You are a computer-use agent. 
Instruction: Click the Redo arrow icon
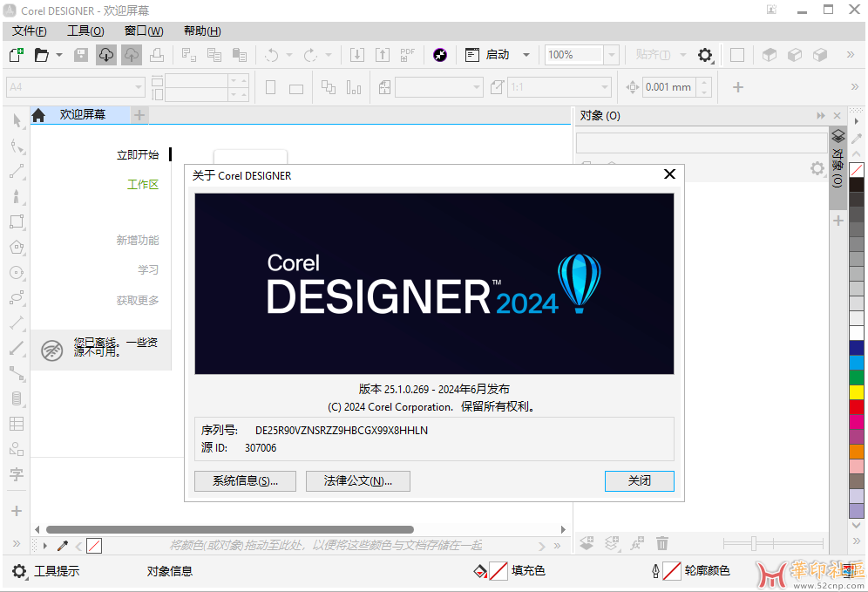pos(310,55)
